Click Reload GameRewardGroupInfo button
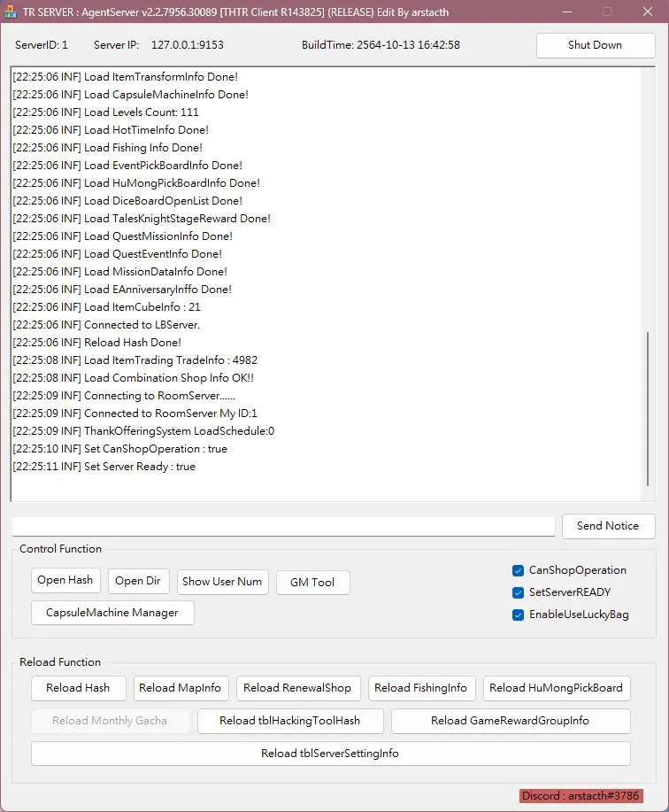Image resolution: width=669 pixels, height=812 pixels. tap(511, 721)
